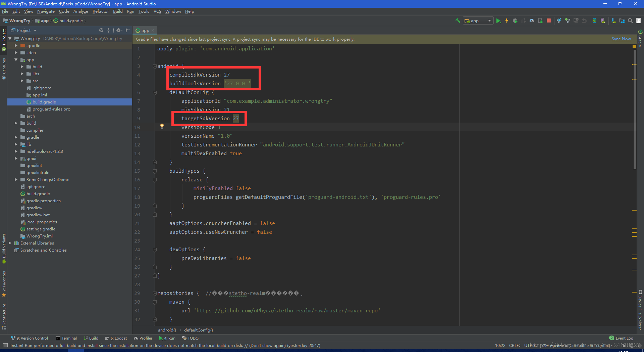
Task: Fold the dexOptions block in gutter
Action: tap(155, 249)
